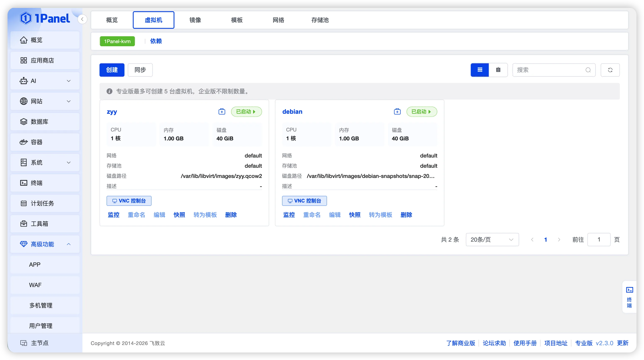Screen dimensions: 644x360
Task: Expand the 系统 system menu
Action: [45, 163]
